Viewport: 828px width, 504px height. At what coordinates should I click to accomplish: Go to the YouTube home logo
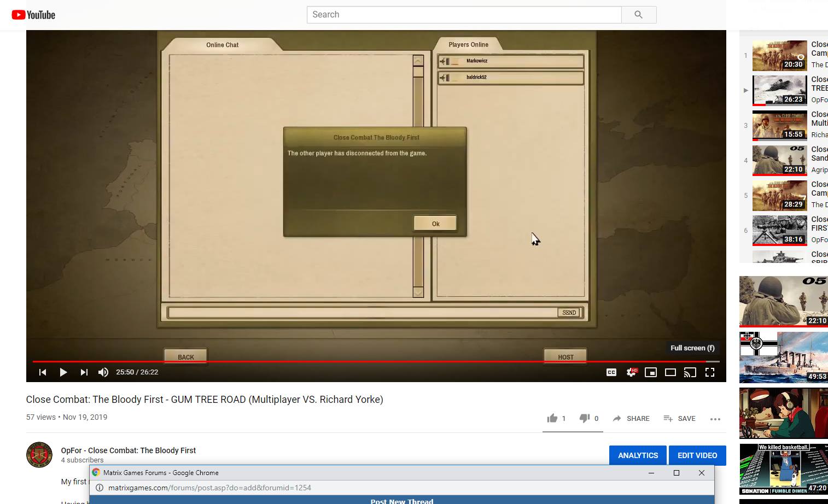(33, 15)
